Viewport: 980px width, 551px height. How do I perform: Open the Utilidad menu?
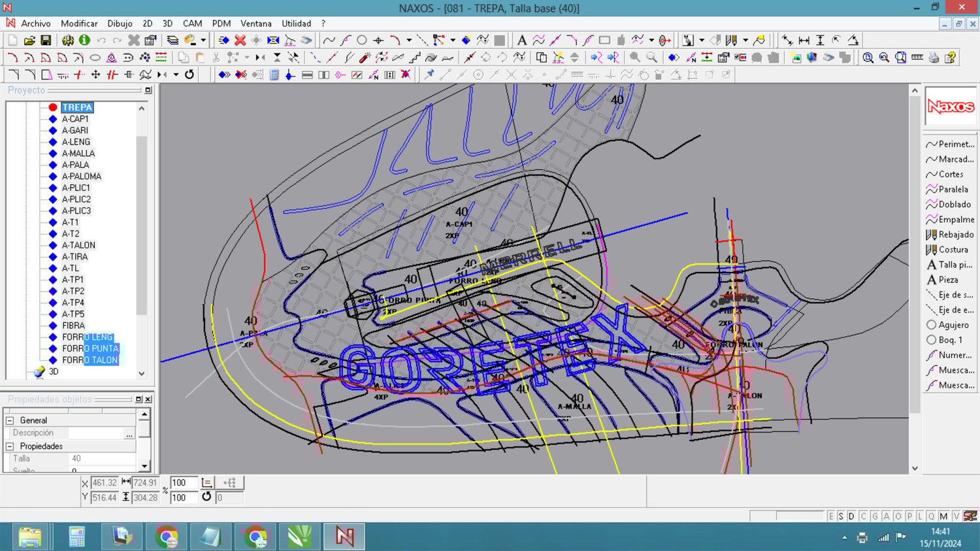click(x=296, y=24)
